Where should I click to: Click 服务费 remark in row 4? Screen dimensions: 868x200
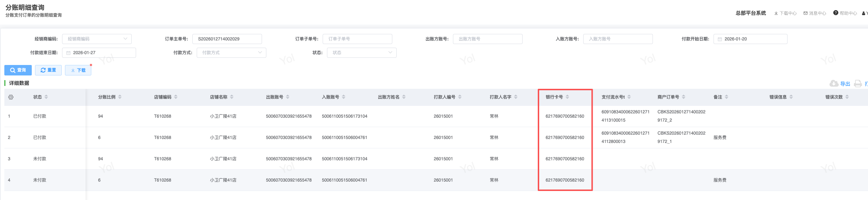[x=720, y=180]
